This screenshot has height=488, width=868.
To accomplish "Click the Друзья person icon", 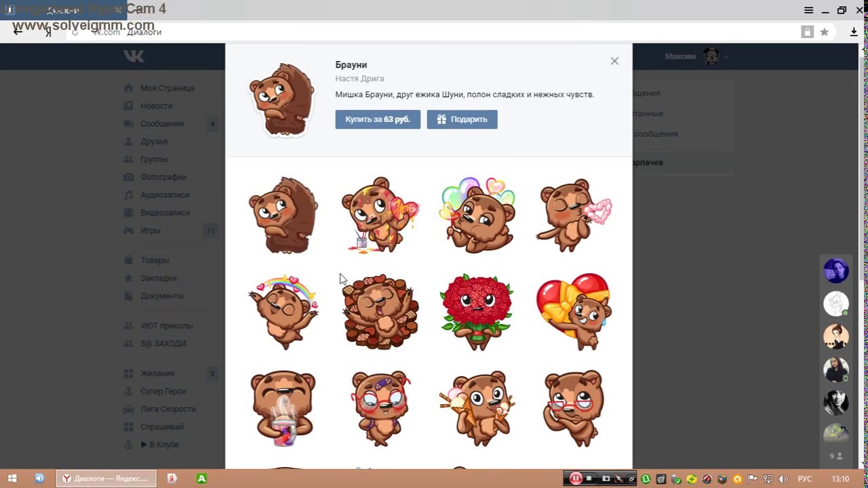I will coord(128,141).
